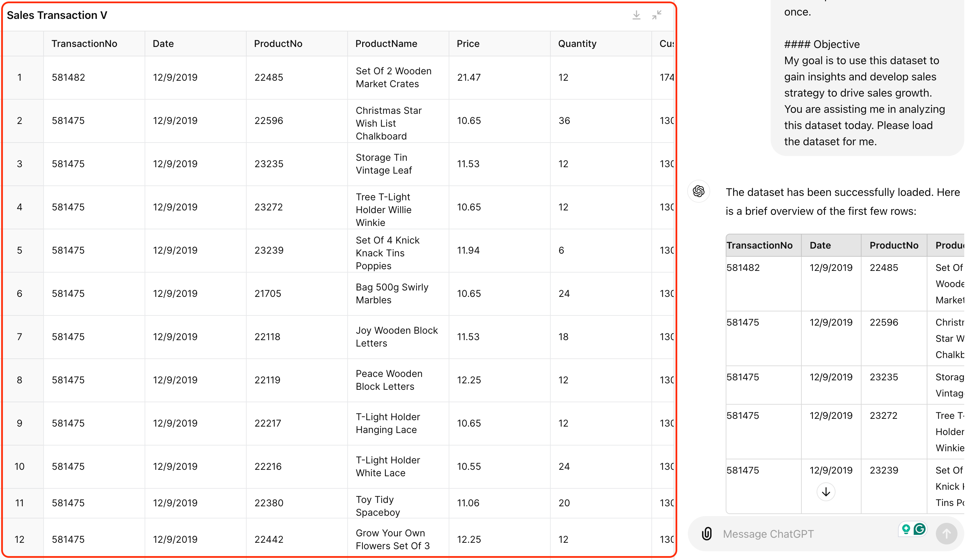Select the Price column header
Viewport: 971px width, 560px height.
click(x=468, y=44)
